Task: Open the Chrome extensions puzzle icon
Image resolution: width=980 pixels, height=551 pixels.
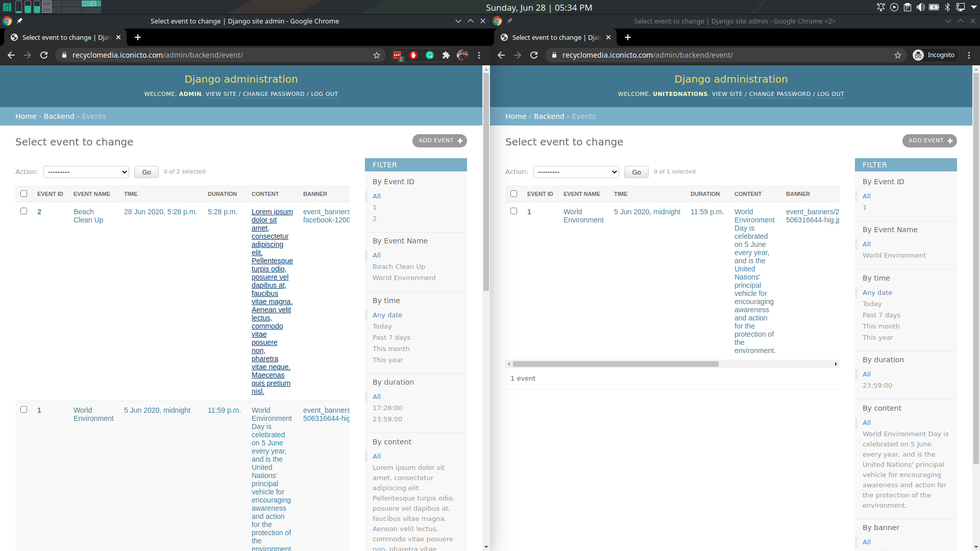Action: tap(446, 55)
